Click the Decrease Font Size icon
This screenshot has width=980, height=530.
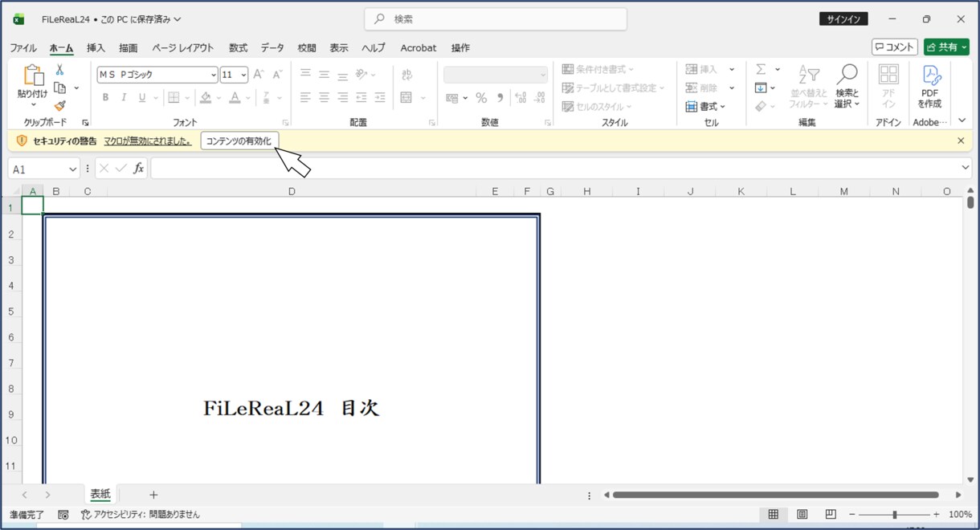coord(277,75)
